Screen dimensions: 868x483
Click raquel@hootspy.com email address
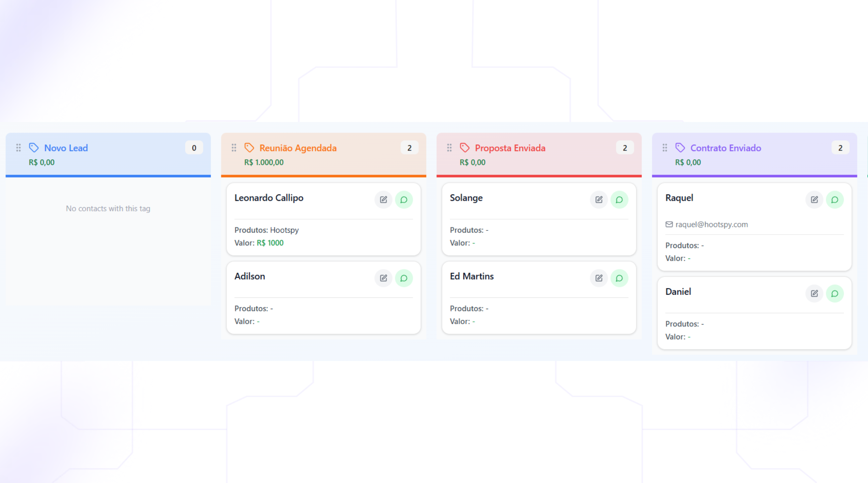tap(711, 225)
